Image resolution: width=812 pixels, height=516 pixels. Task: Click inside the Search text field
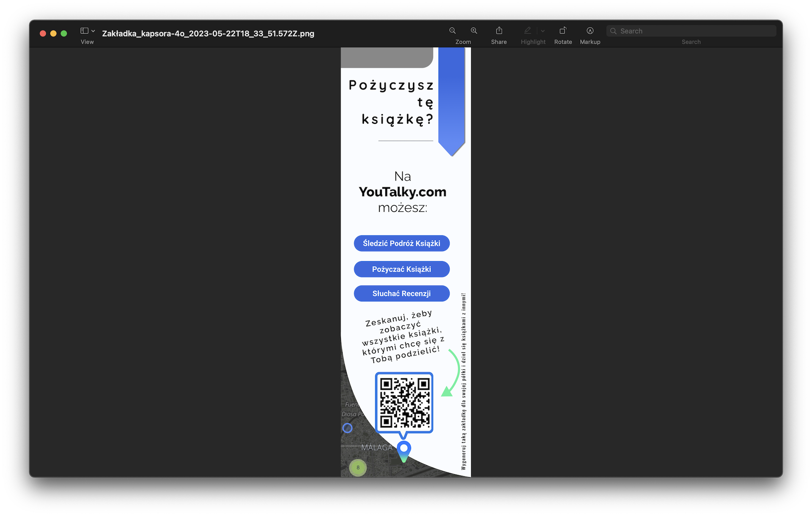[694, 31]
